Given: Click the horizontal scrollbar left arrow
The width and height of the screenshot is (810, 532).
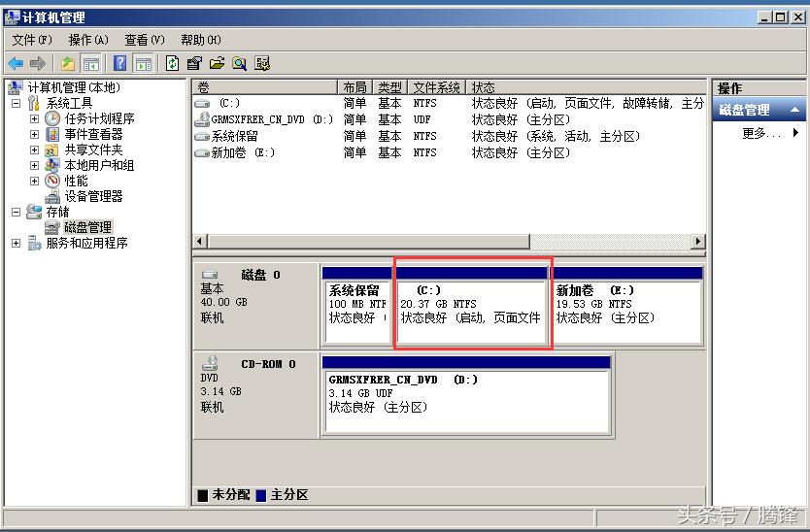Looking at the screenshot, I should pyautogui.click(x=200, y=241).
